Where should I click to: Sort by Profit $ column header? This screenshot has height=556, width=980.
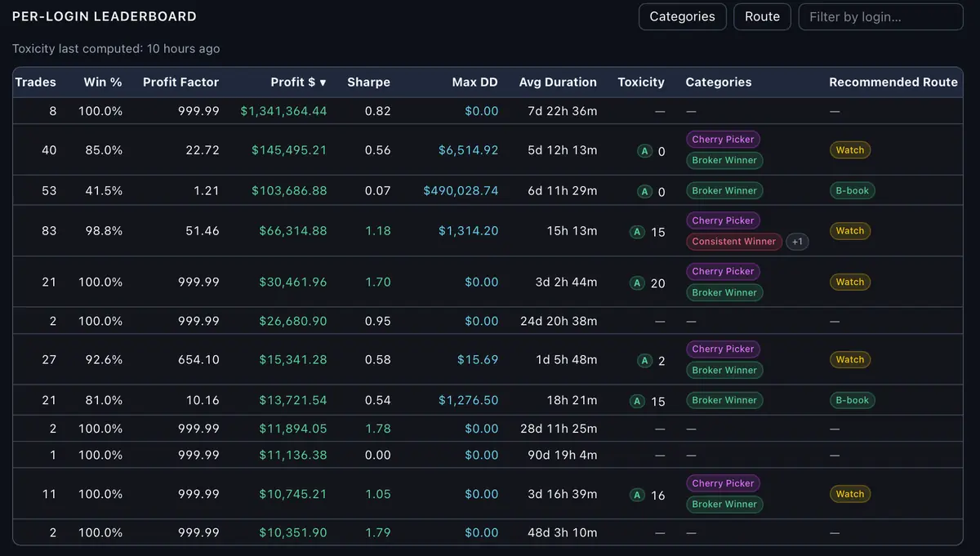point(298,82)
